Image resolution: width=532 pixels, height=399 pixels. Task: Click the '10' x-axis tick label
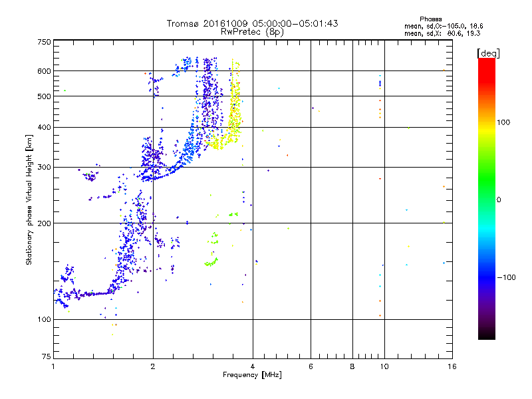[384, 366]
